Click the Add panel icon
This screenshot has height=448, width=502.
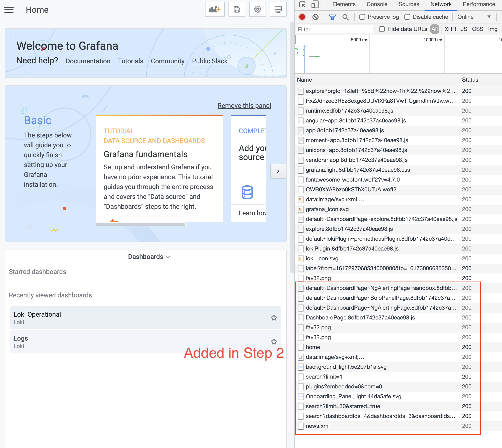pyautogui.click(x=214, y=10)
